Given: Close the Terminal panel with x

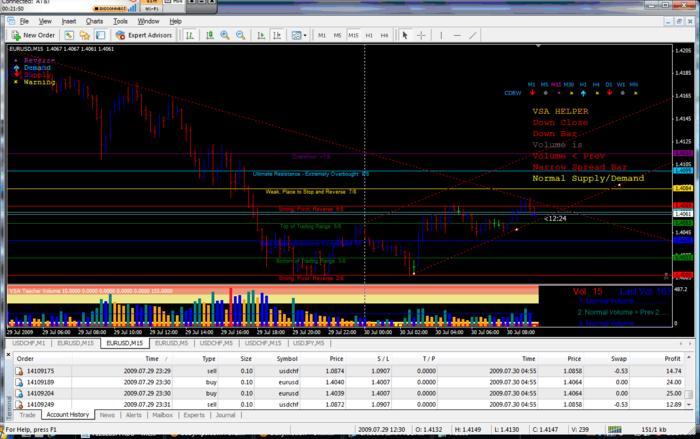Looking at the screenshot, I should point(8,355).
